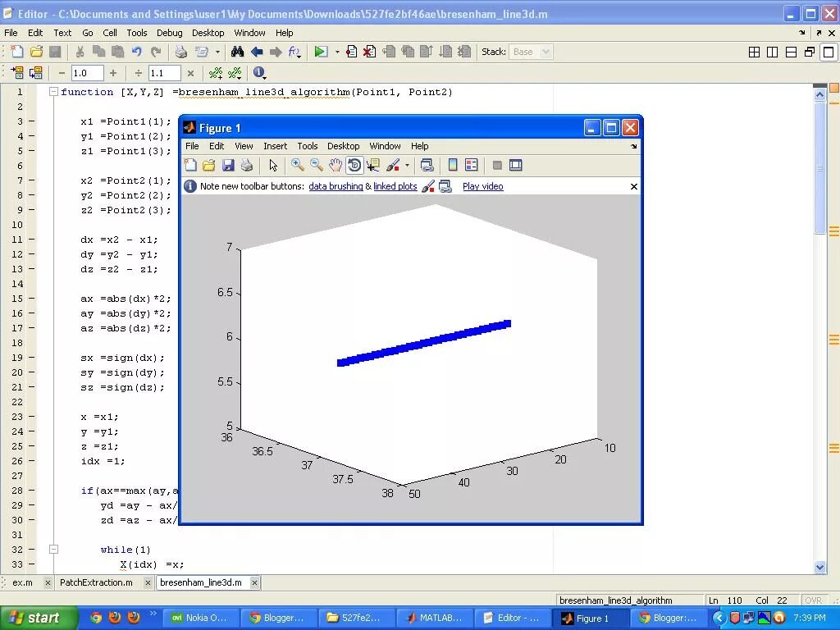Insert cell divider icon with plus
Viewport: 840px width, 630px height.
[x=216, y=72]
